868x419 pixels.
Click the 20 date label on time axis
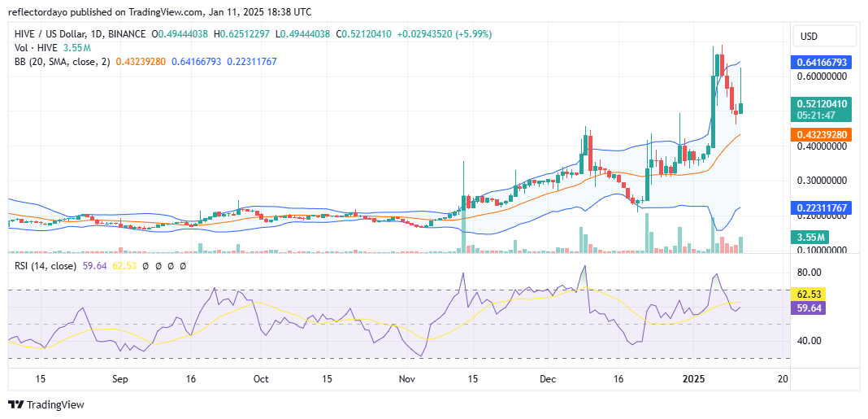click(782, 379)
